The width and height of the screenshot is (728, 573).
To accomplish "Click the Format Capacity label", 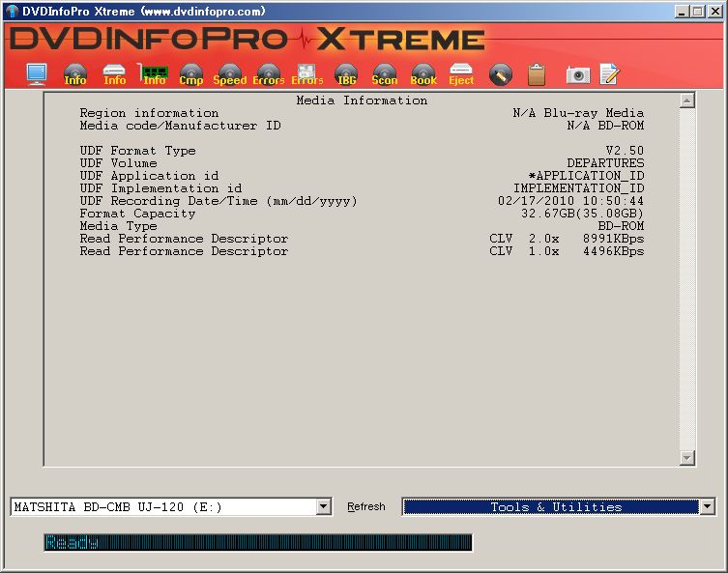I will coord(137,214).
